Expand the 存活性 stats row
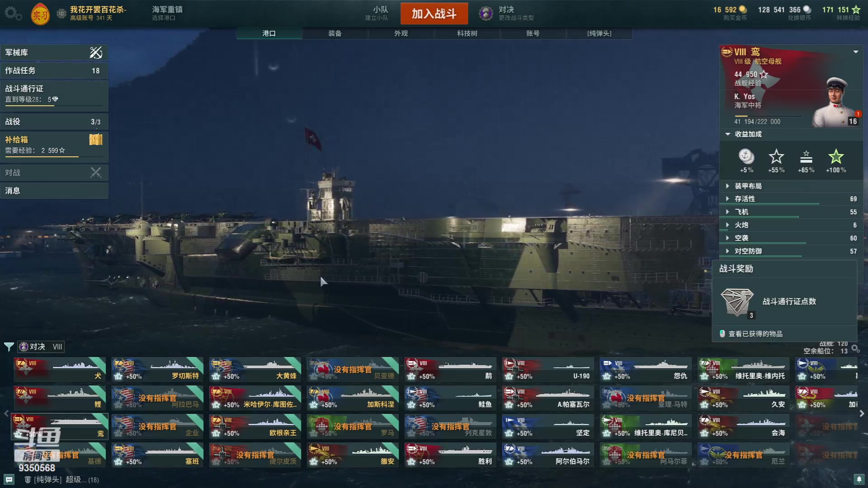 788,199
